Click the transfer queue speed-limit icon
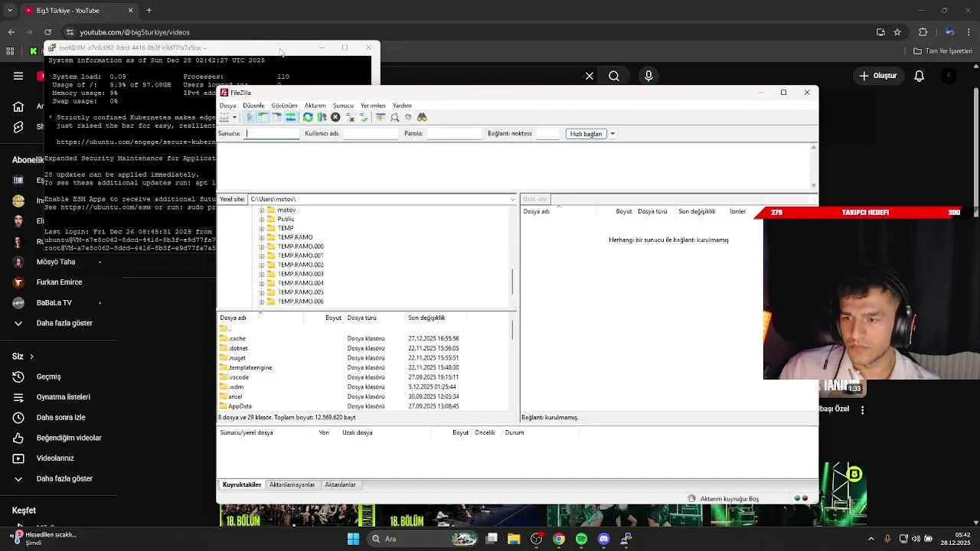Screen dimensions: 980x551 point(692,499)
